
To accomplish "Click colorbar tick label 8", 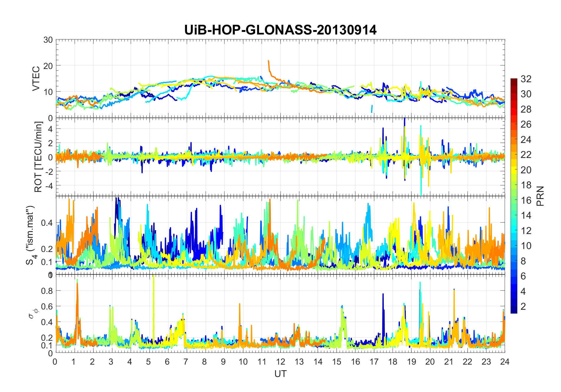I will 523,261.
